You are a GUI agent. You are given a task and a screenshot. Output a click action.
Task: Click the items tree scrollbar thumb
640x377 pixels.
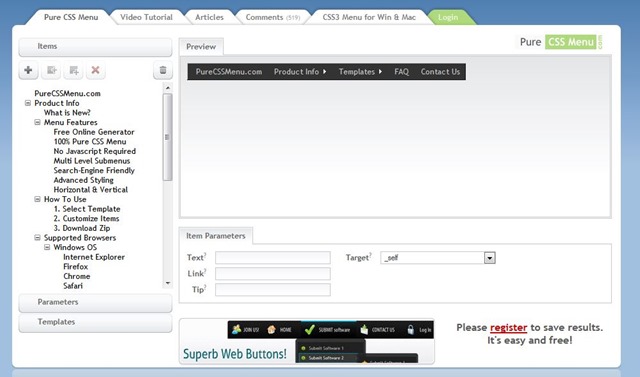(x=167, y=137)
